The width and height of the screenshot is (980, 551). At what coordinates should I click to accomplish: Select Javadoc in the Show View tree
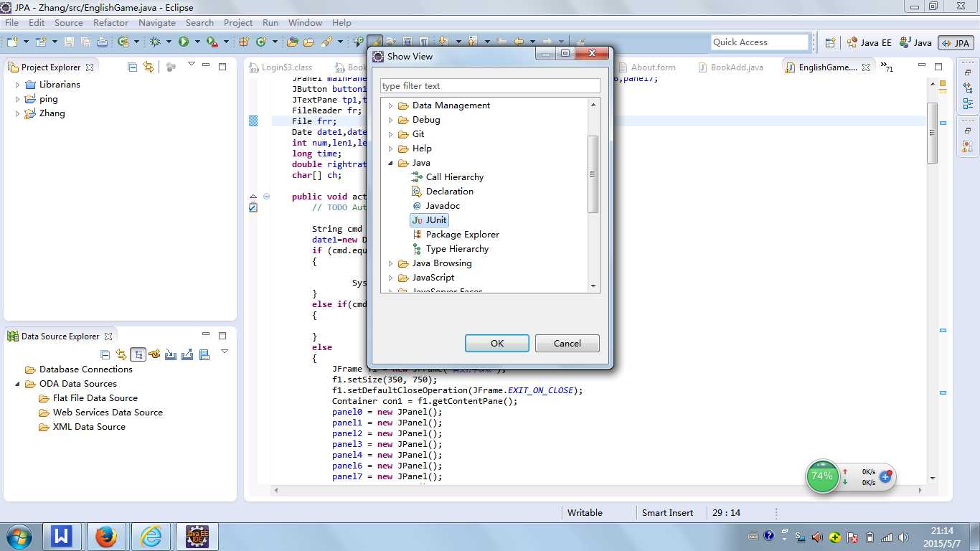(435, 206)
